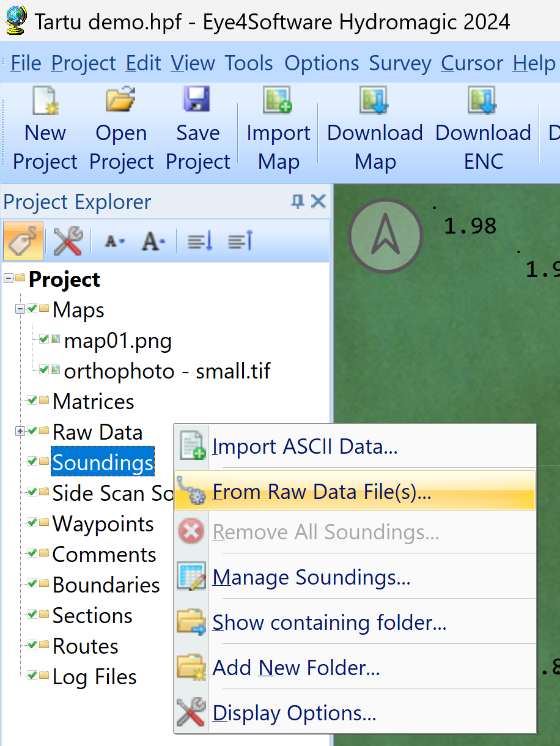Pin the Project Explorer panel
The width and height of the screenshot is (560, 746).
(x=297, y=202)
